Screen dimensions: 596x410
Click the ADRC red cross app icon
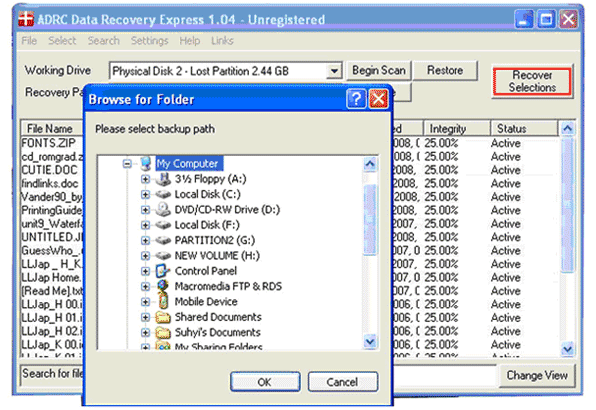point(26,18)
